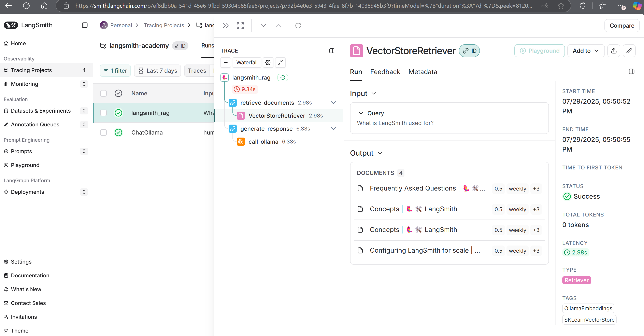Go to Tracing Projects breadcrumb
This screenshot has height=336, width=644.
164,25
